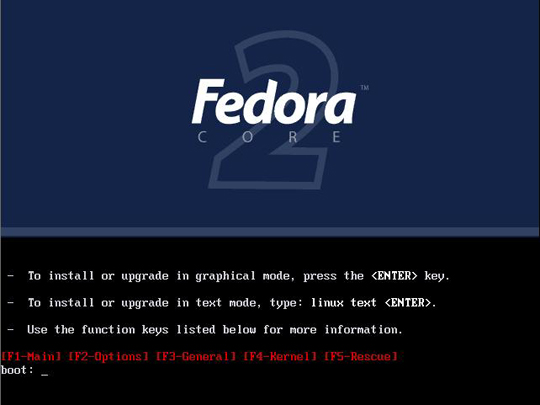Click the boot: prompt label
Viewport: 540px width, 405px height.
(x=17, y=370)
